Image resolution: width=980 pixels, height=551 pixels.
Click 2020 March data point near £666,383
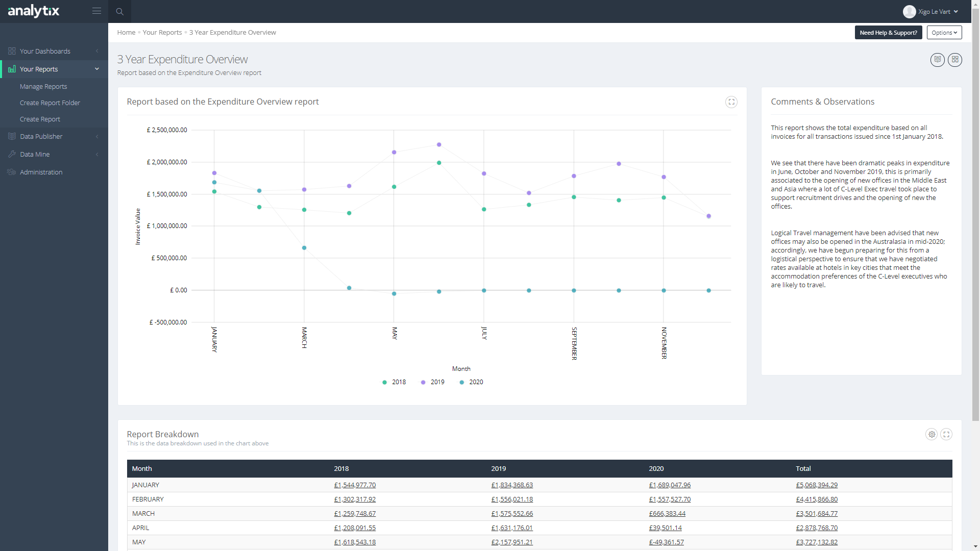304,248
